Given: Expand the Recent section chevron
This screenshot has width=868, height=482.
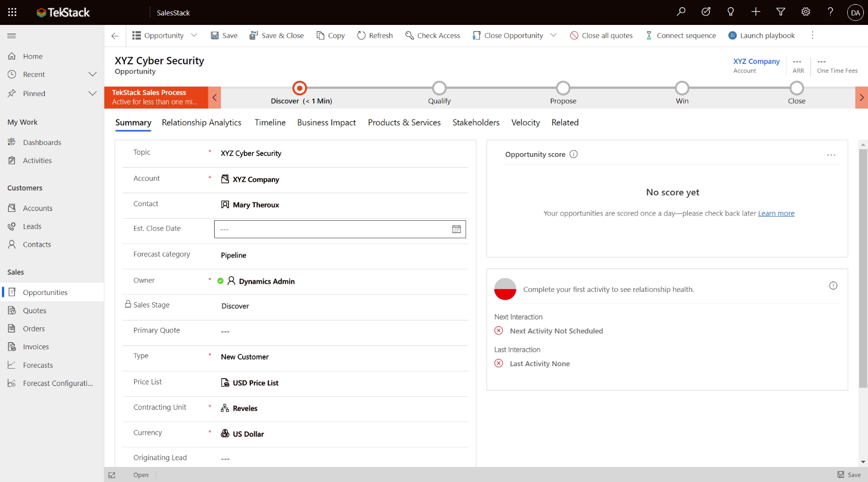Looking at the screenshot, I should (93, 74).
